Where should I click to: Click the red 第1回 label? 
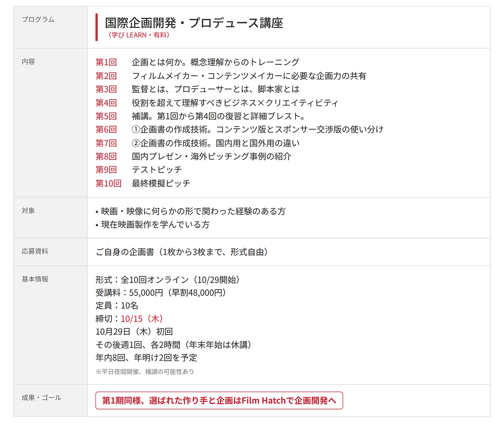[x=106, y=62]
